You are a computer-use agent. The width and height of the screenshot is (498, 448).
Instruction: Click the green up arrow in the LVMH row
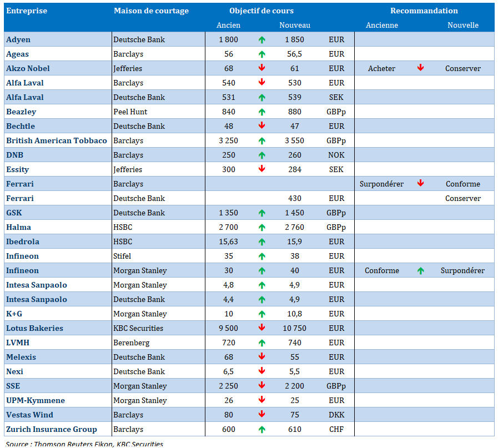(261, 343)
